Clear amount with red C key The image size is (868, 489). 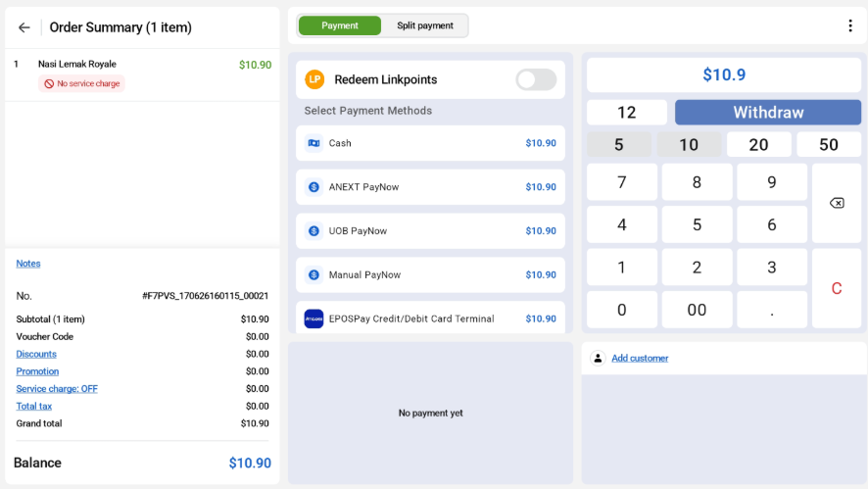(837, 288)
